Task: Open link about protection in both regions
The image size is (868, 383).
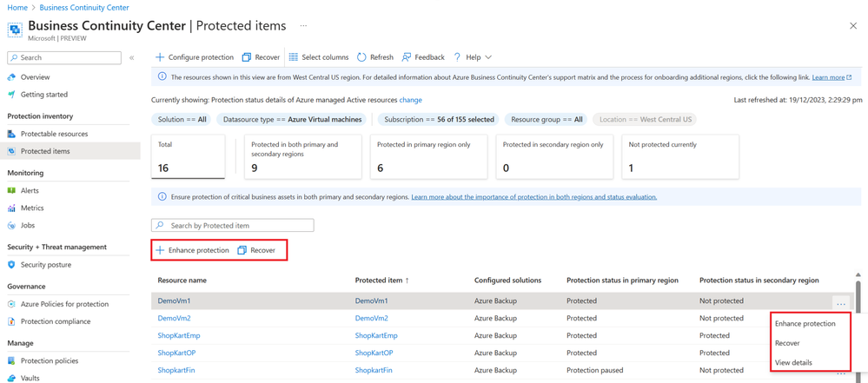Action: point(534,197)
